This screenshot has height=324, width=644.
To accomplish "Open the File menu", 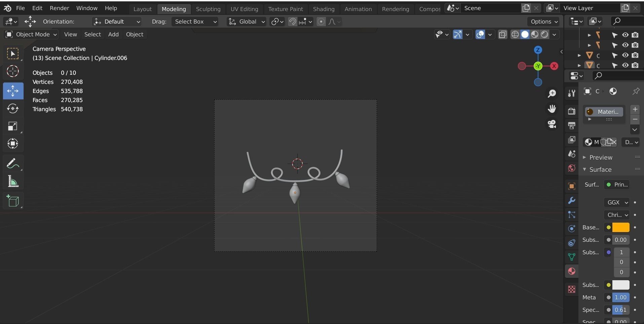I will 21,8.
